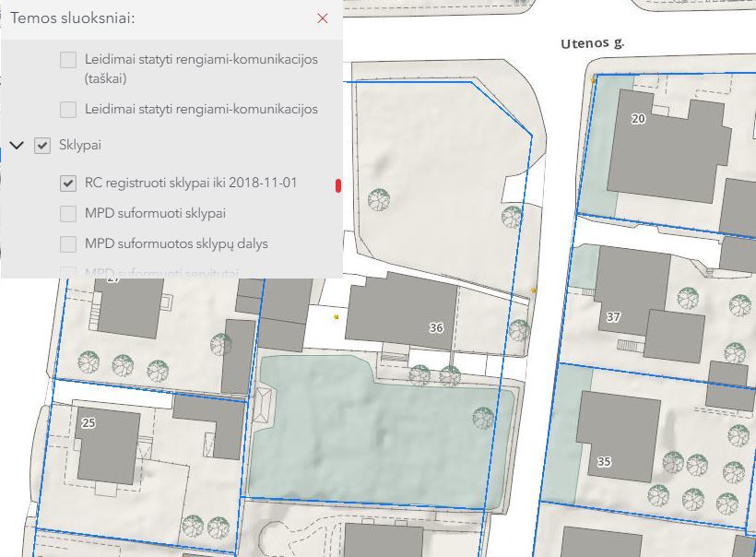
Task: Uncheck RC registruoti sklypai iki 2018-11-01
Action: pyautogui.click(x=68, y=184)
